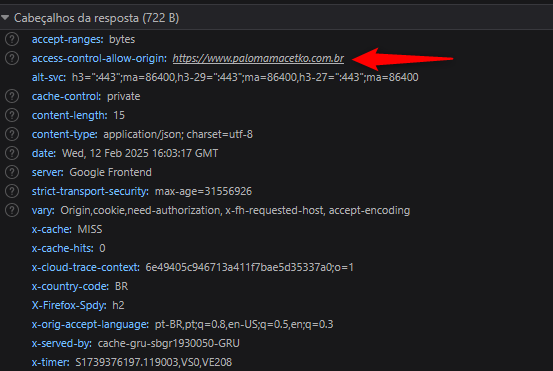553x371 pixels.
Task: Open help icon for strict-transport-security header
Action: [x=12, y=191]
